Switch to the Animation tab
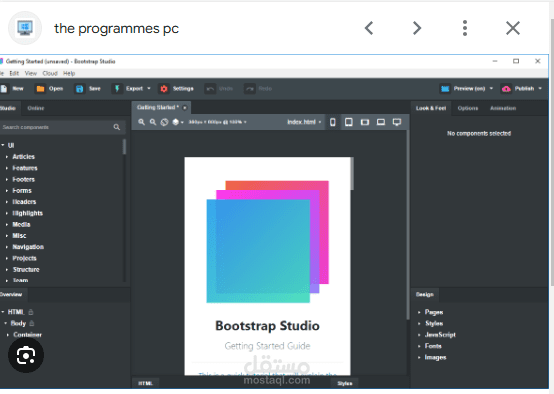This screenshot has width=554, height=394. click(x=503, y=108)
